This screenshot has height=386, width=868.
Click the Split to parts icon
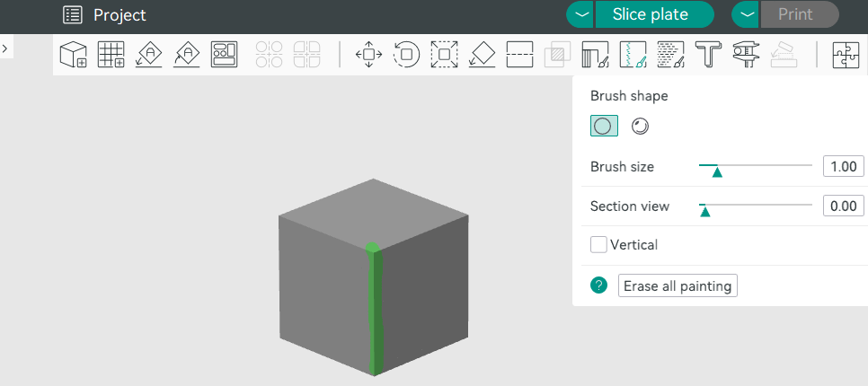[x=306, y=55]
